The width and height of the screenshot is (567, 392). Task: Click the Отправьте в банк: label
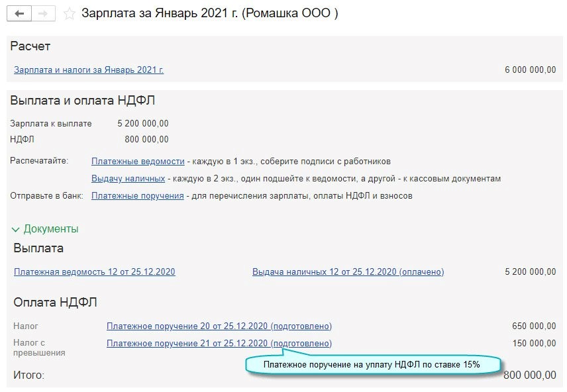46,196
